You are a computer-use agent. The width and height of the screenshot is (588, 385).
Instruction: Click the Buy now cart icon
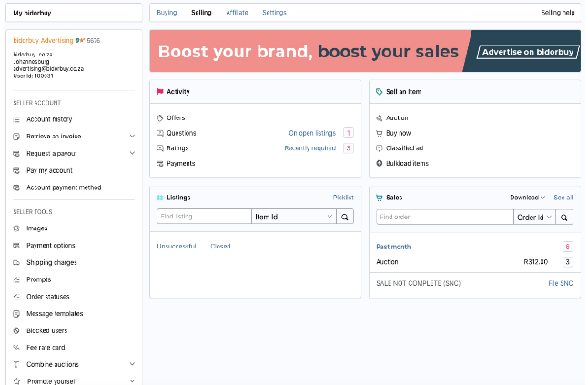(380, 133)
